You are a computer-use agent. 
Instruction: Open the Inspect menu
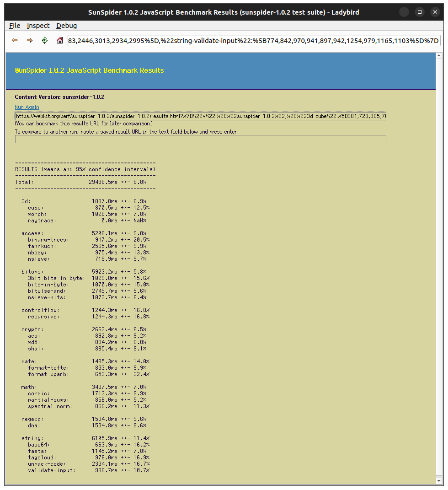point(38,26)
